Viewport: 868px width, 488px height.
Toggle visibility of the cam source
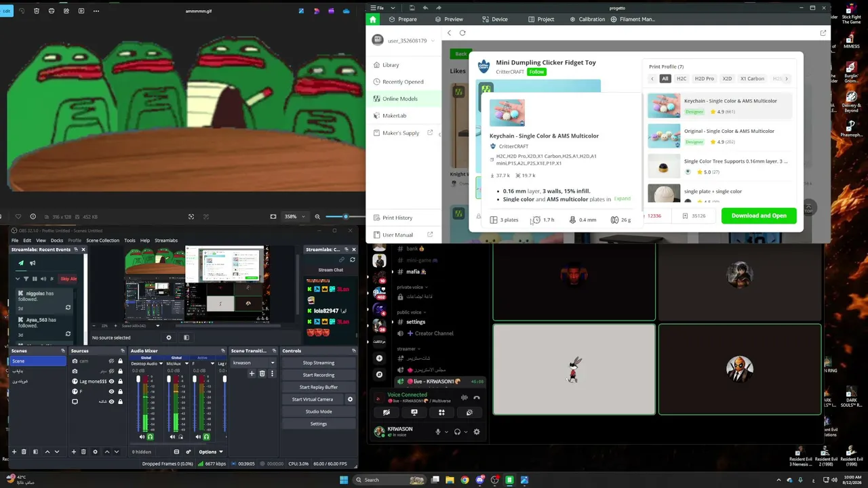pyautogui.click(x=111, y=361)
